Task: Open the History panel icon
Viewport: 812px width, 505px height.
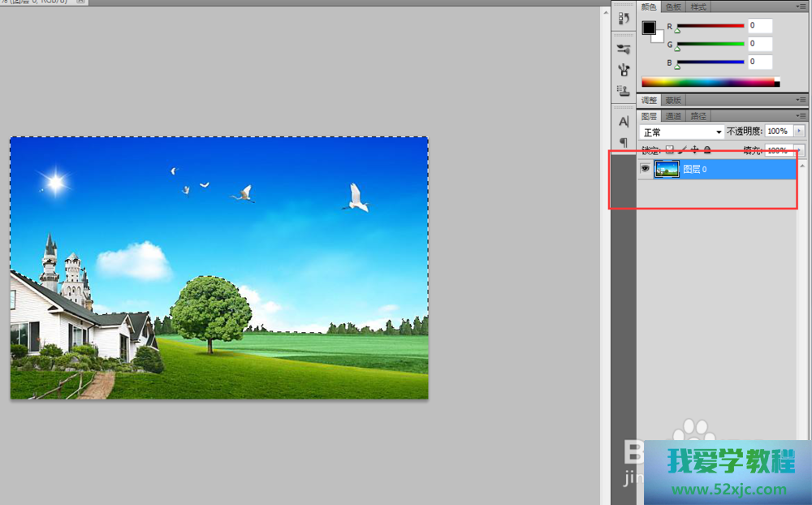Action: [x=624, y=18]
